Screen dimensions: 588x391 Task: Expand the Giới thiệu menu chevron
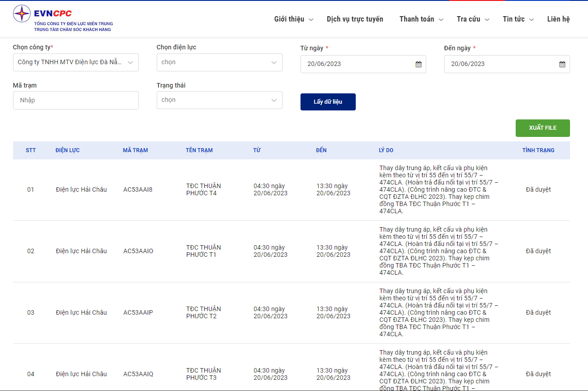pyautogui.click(x=311, y=20)
